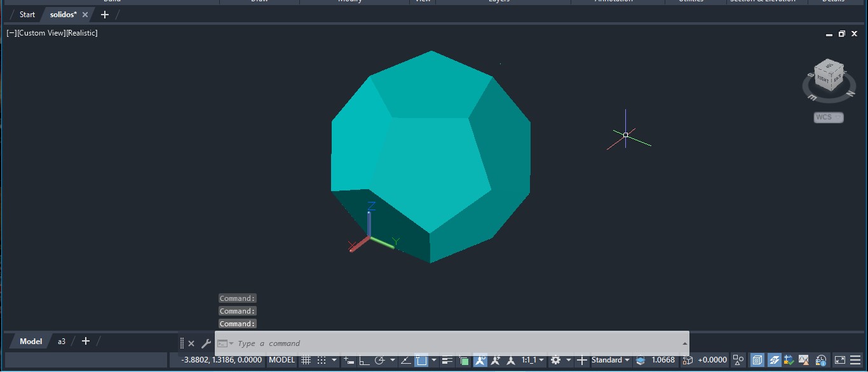
Task: Open the [Custom View] view menu
Action: 41,33
